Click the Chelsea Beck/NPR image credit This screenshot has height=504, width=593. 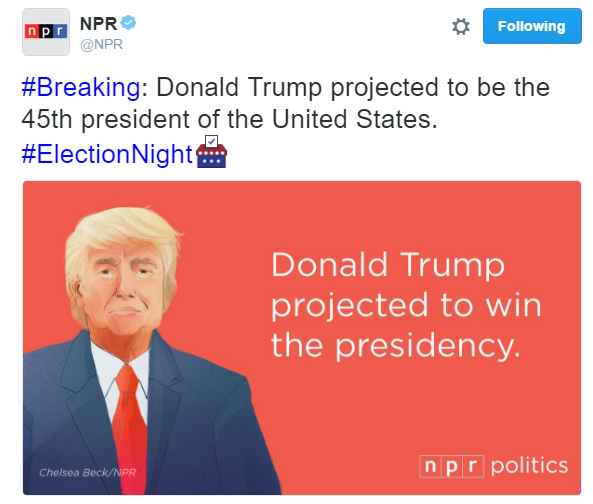87,473
